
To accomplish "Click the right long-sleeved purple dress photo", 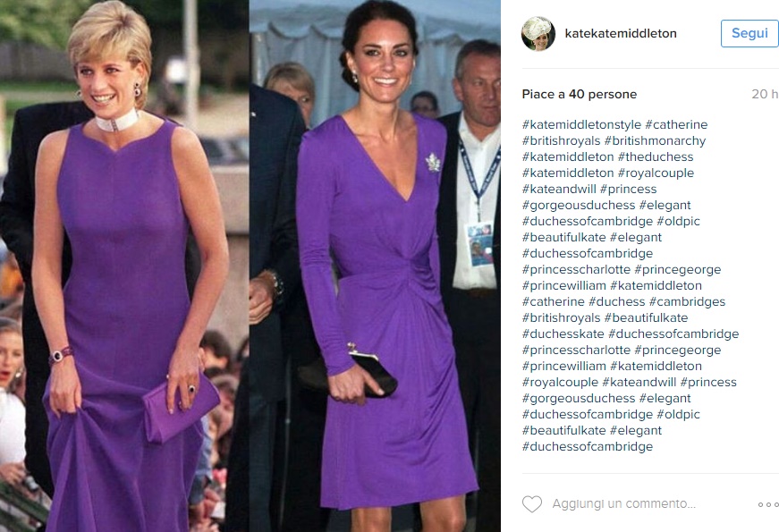I will (375, 266).
